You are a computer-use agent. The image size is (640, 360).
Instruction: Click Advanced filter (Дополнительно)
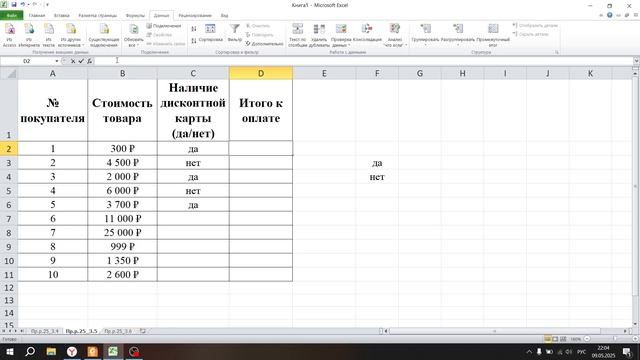pos(264,44)
